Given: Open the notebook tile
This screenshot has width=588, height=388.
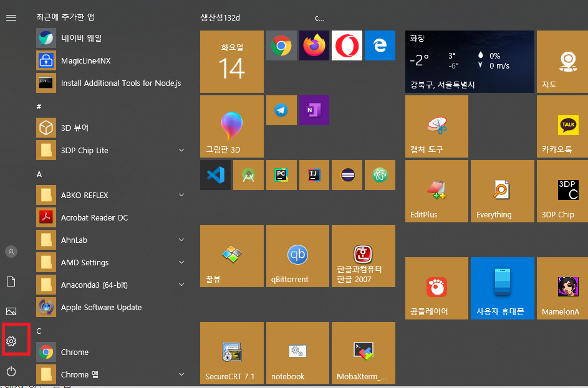Looking at the screenshot, I should tap(298, 353).
